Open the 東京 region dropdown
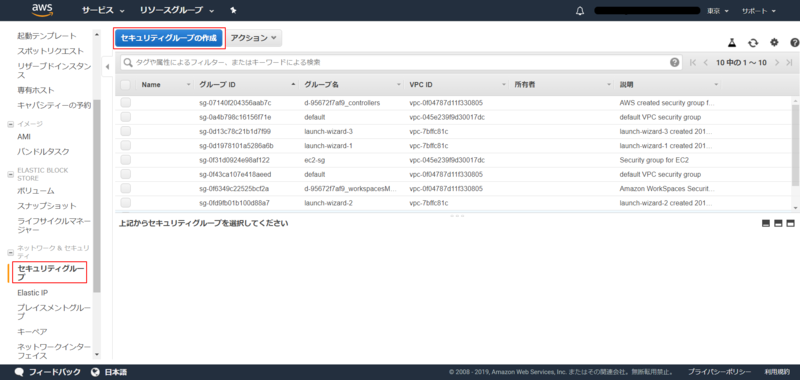The width and height of the screenshot is (800, 380). (x=718, y=11)
